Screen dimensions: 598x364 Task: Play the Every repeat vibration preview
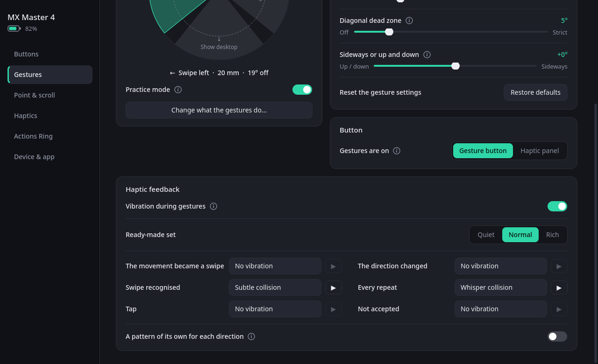pos(559,287)
